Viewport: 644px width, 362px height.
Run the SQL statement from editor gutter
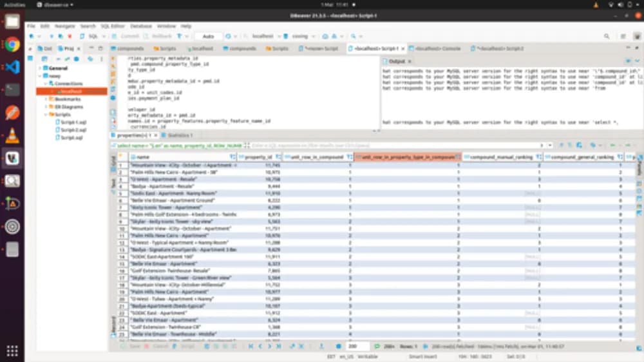[113, 59]
